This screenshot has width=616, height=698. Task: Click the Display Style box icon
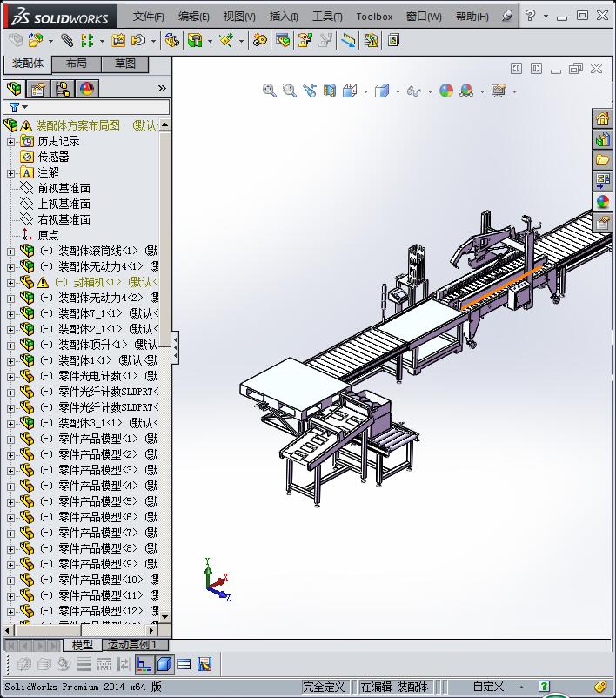point(382,91)
